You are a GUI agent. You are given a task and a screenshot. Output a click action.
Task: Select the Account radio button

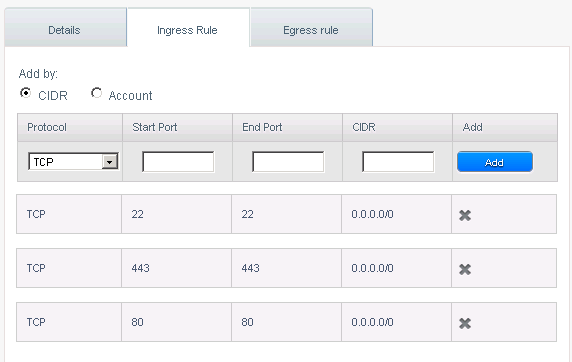click(96, 93)
